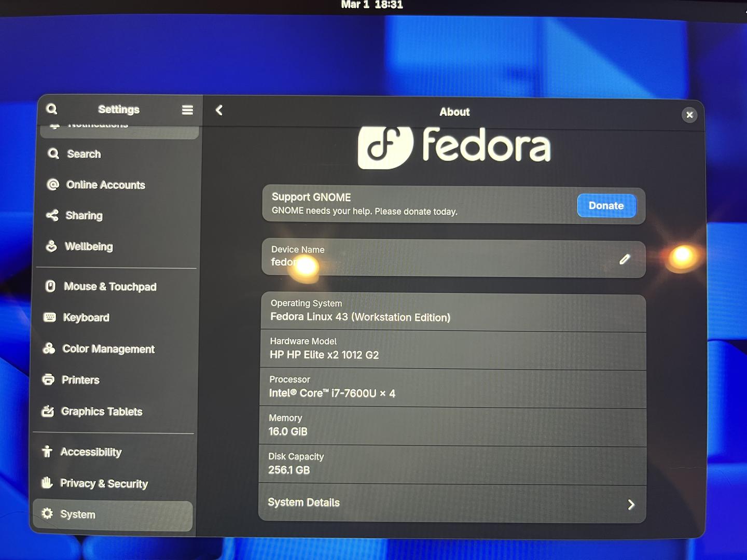Viewport: 747px width, 560px height.
Task: Click 'GNOME needs your help. Please donate today.'
Action: pyautogui.click(x=365, y=211)
